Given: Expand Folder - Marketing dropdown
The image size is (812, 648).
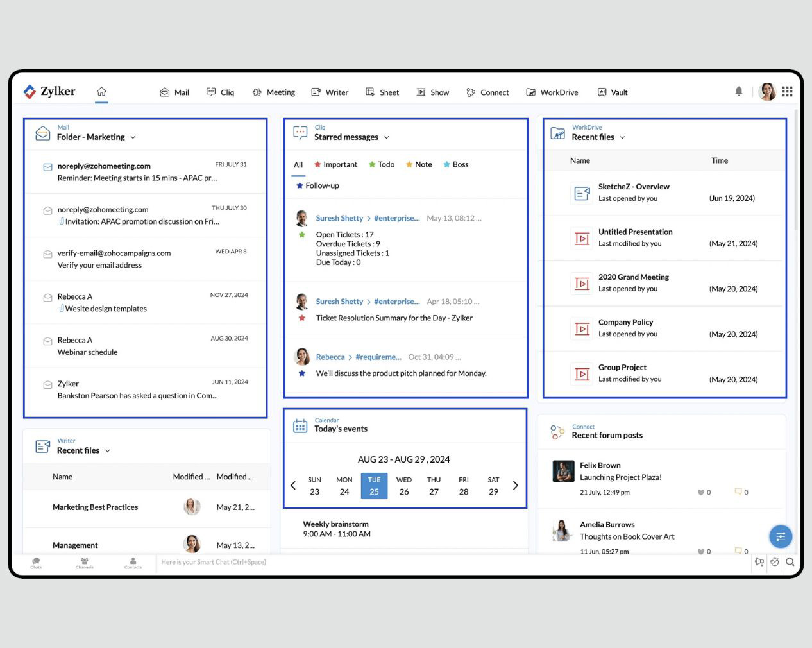Looking at the screenshot, I should tap(133, 137).
